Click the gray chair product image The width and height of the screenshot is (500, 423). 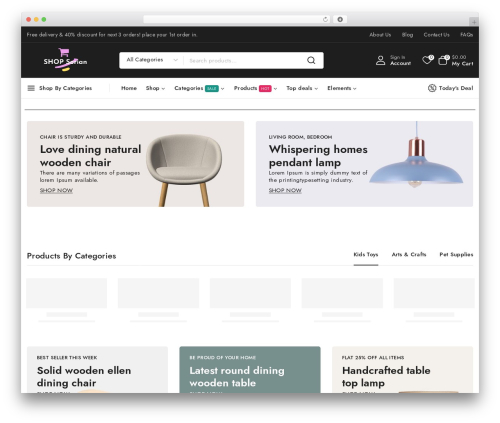click(184, 170)
